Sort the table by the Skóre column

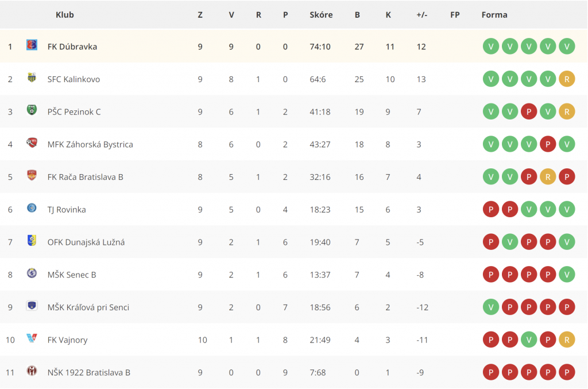pos(321,14)
